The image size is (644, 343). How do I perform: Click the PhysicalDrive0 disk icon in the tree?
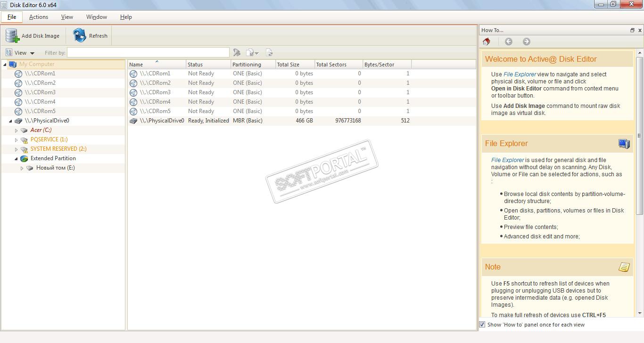(x=18, y=121)
